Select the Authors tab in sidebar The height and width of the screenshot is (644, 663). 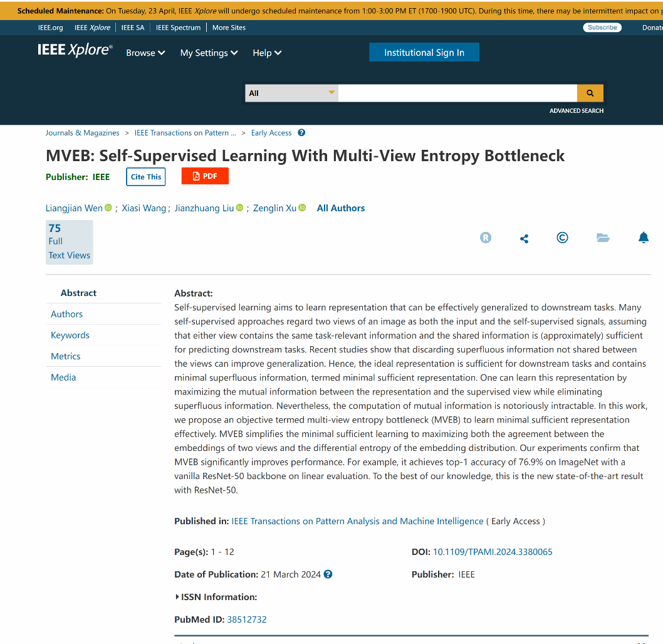pos(67,314)
